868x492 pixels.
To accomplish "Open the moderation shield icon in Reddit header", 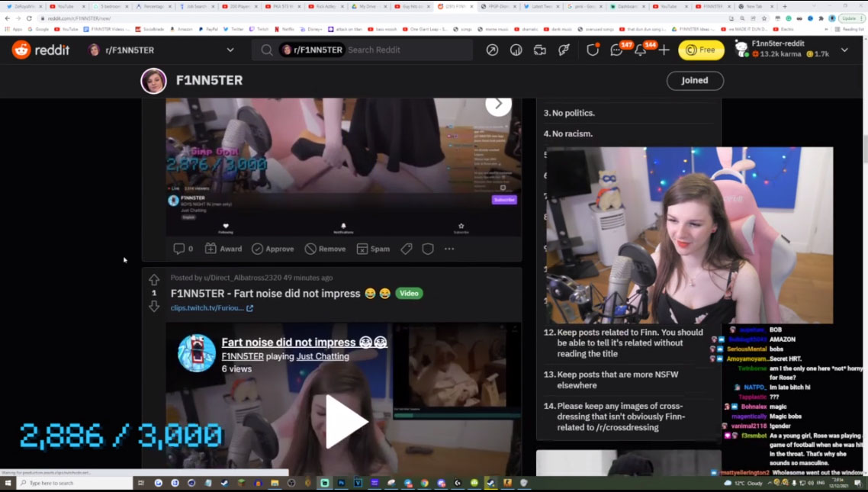I will pos(593,50).
